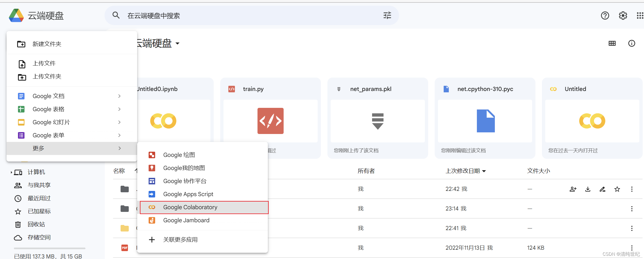This screenshot has height=259, width=644.
Task: Click the Google Drive logo
Action: coord(16,16)
